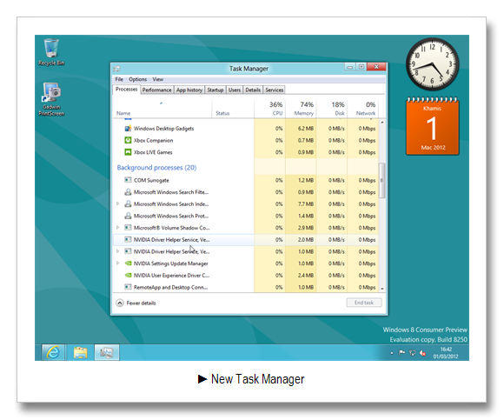
Task: Expand Microsoft Volume Shadow Copy row
Action: pyautogui.click(x=118, y=228)
